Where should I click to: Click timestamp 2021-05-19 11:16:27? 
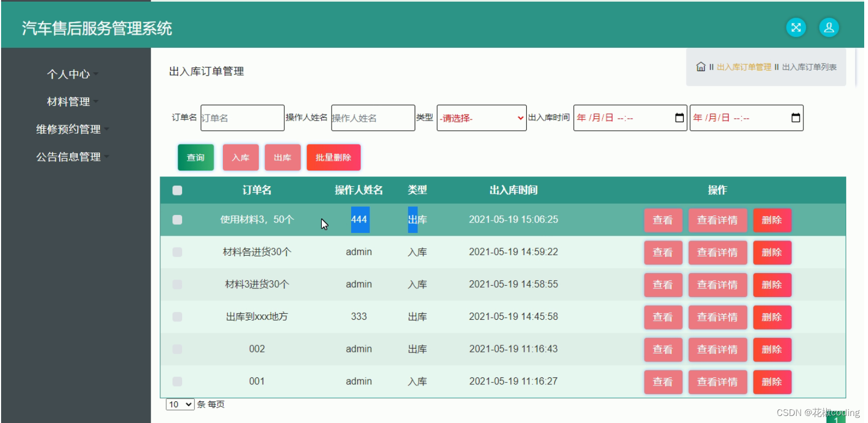click(x=514, y=381)
